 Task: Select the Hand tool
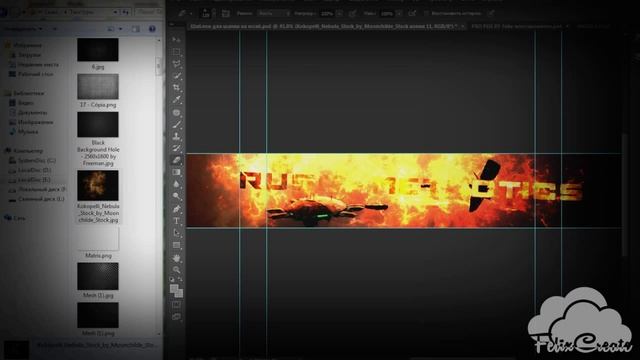(x=176, y=258)
